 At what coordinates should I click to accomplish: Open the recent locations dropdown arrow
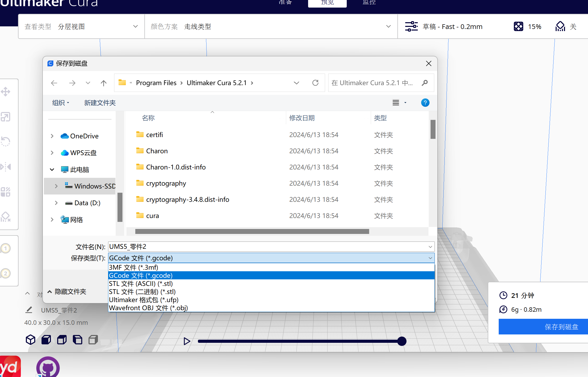pos(88,83)
